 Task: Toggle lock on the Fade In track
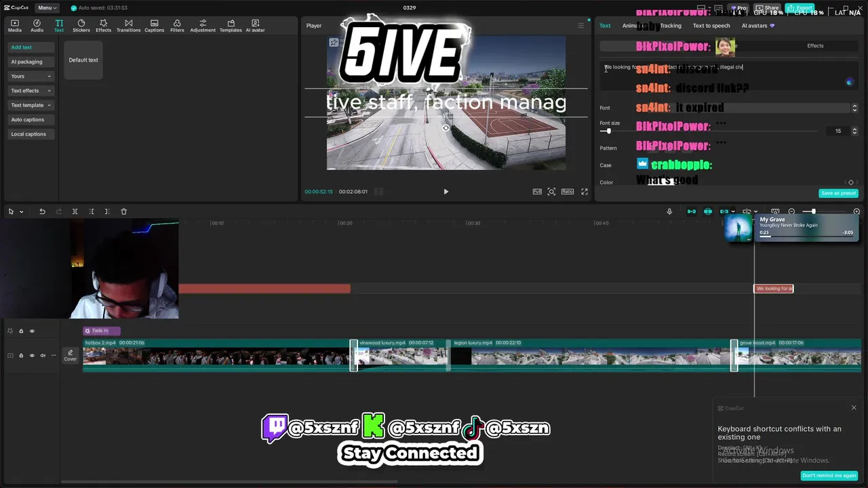tap(21, 331)
